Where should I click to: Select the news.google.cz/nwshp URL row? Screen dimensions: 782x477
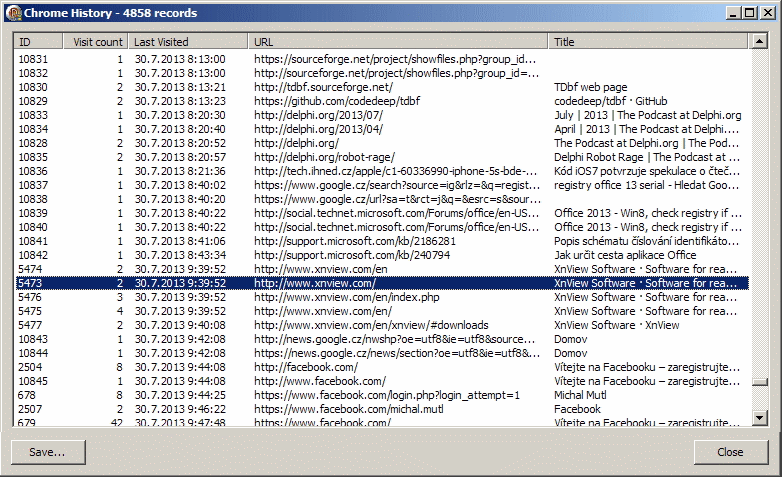click(x=382, y=339)
